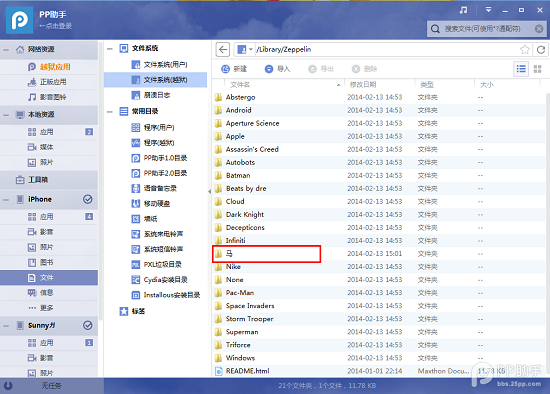Click the 导出 export button
The height and width of the screenshot is (394, 550).
[x=321, y=69]
